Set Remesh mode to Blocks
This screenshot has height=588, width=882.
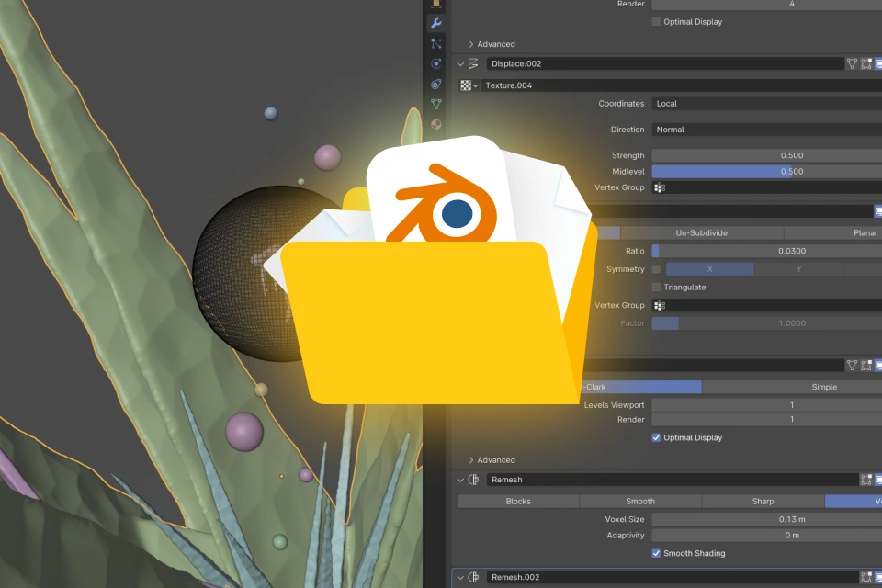(518, 502)
